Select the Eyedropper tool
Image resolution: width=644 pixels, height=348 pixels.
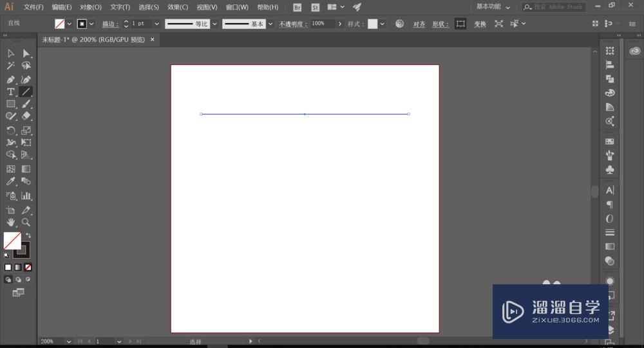(x=11, y=182)
